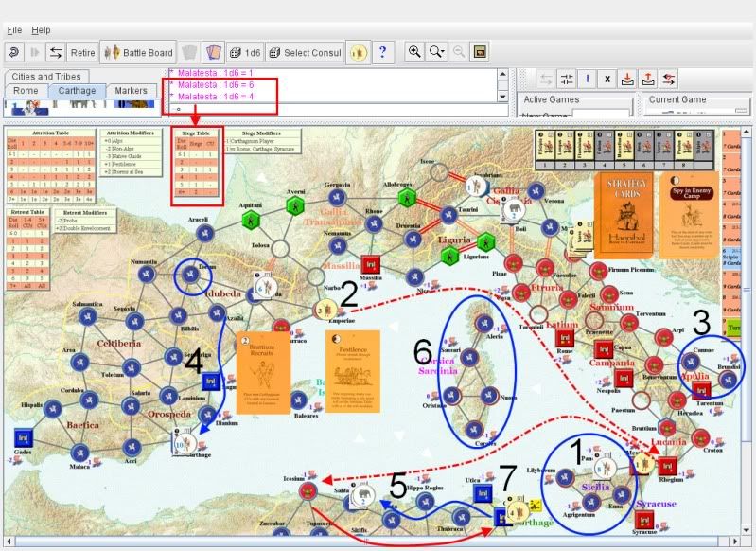This screenshot has width=756, height=551.
Task: Open the purple player hand cards icon
Action: pyautogui.click(x=213, y=52)
